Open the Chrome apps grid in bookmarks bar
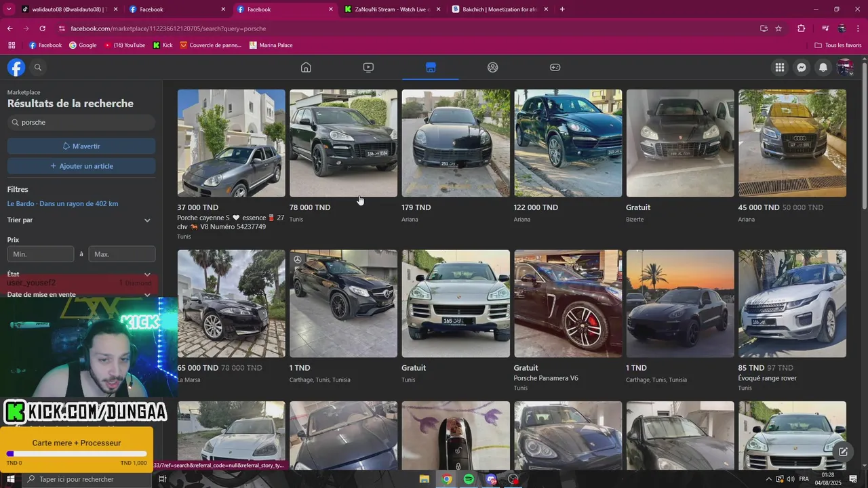This screenshot has width=868, height=488. pos(12,45)
